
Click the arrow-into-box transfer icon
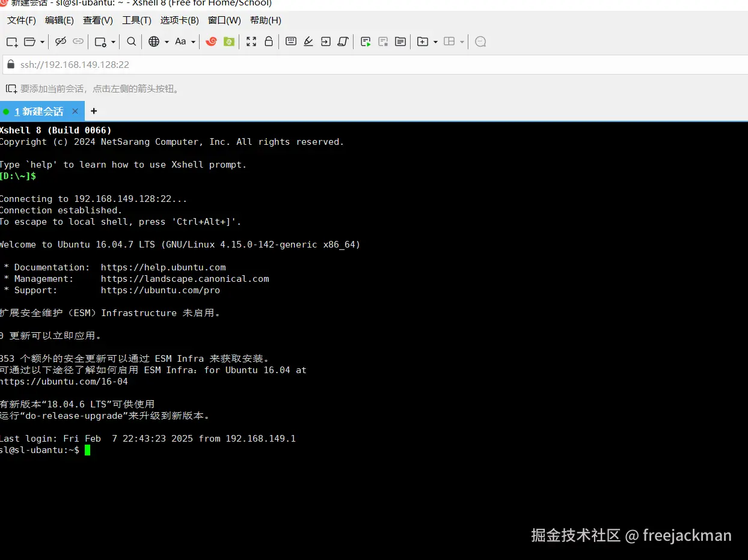[326, 41]
